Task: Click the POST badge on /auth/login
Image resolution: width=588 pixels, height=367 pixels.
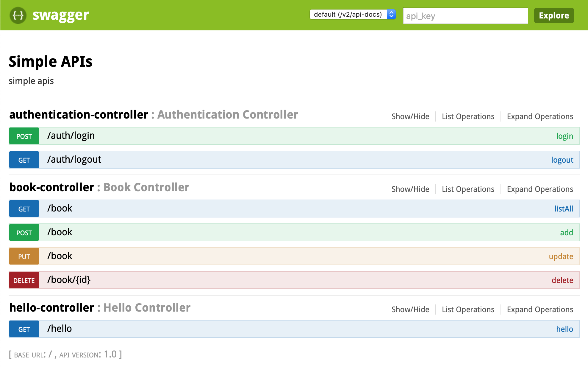Action: pyautogui.click(x=24, y=136)
